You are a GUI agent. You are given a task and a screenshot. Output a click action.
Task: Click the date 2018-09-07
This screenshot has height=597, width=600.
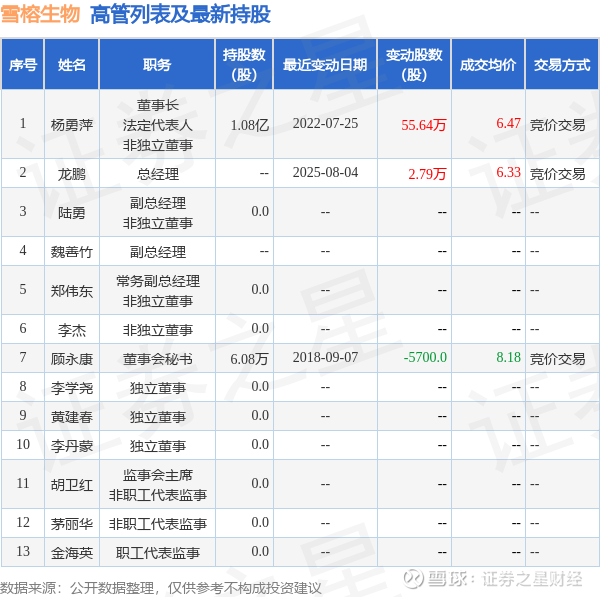(325, 357)
